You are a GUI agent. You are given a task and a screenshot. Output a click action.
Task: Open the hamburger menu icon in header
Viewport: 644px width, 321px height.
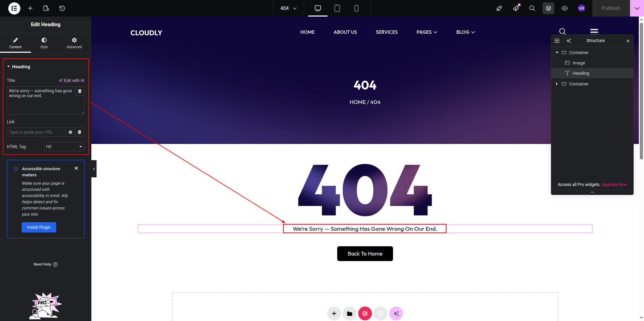pyautogui.click(x=594, y=31)
